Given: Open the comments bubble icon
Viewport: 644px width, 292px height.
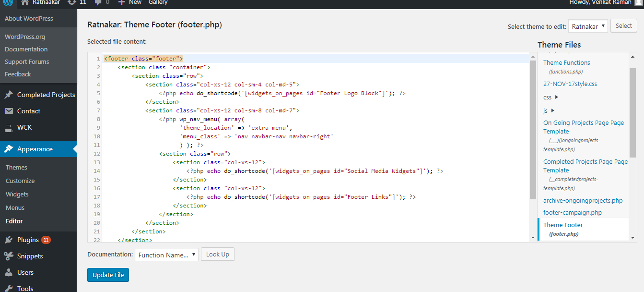Looking at the screenshot, I should pos(98,2).
